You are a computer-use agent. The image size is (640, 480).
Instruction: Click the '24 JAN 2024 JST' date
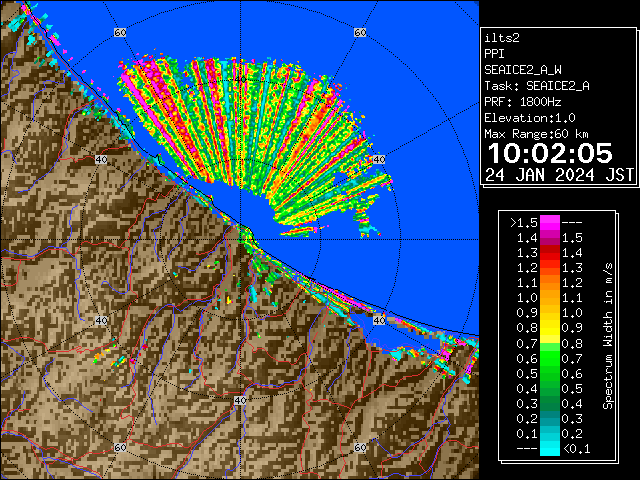tap(560, 175)
